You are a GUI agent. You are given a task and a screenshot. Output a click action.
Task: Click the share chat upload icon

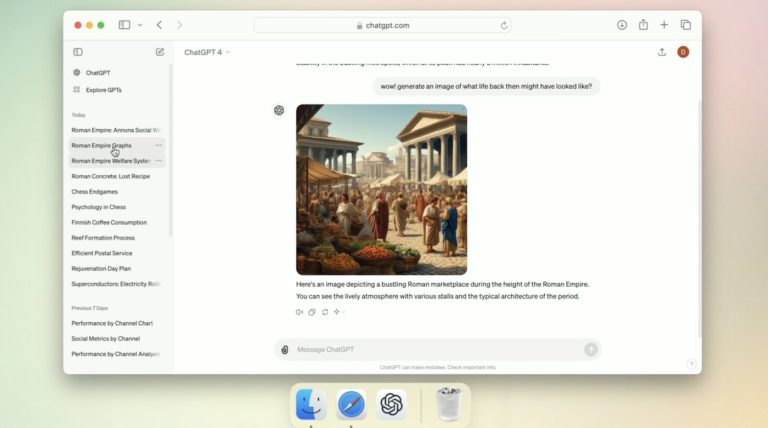point(662,52)
